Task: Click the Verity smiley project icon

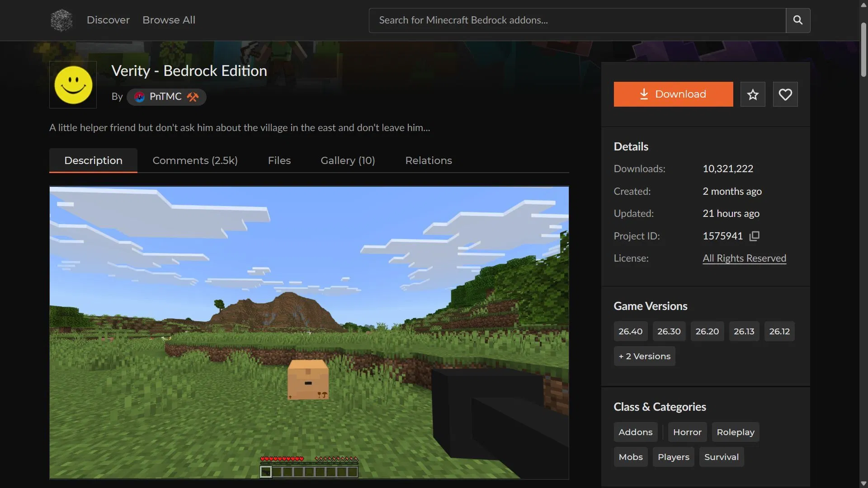Action: point(73,85)
